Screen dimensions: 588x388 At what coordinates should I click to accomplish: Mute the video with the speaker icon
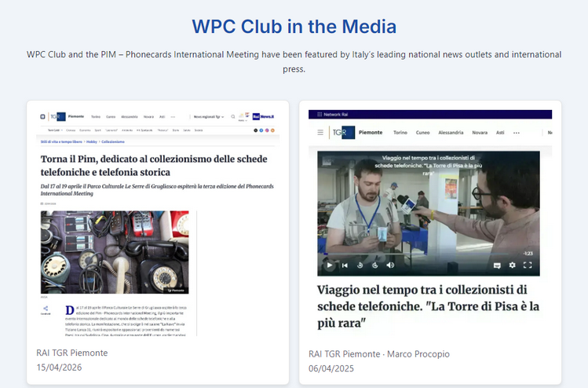point(390,265)
